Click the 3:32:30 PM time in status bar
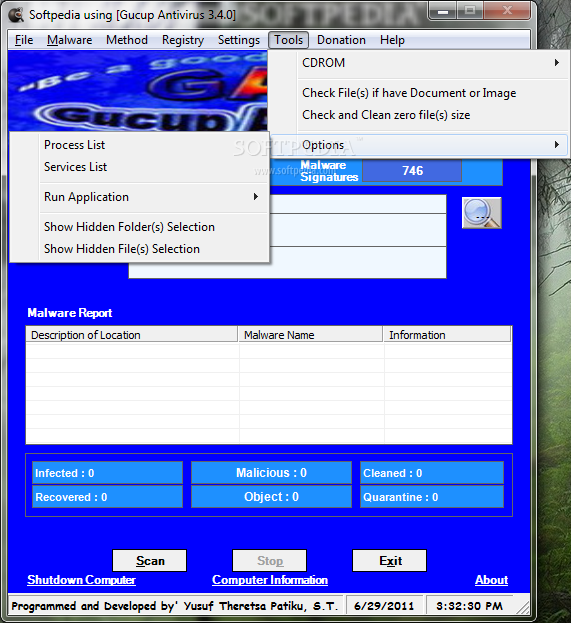This screenshot has height=623, width=571. (x=469, y=606)
